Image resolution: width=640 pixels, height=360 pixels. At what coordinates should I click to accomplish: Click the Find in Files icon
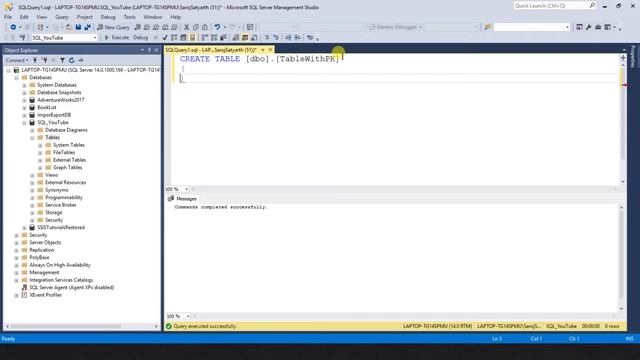(x=487, y=27)
